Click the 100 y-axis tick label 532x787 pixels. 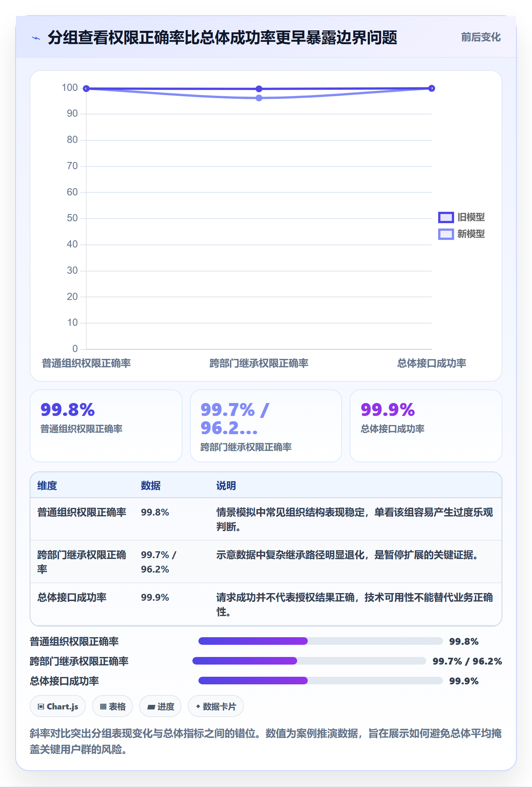(x=70, y=88)
